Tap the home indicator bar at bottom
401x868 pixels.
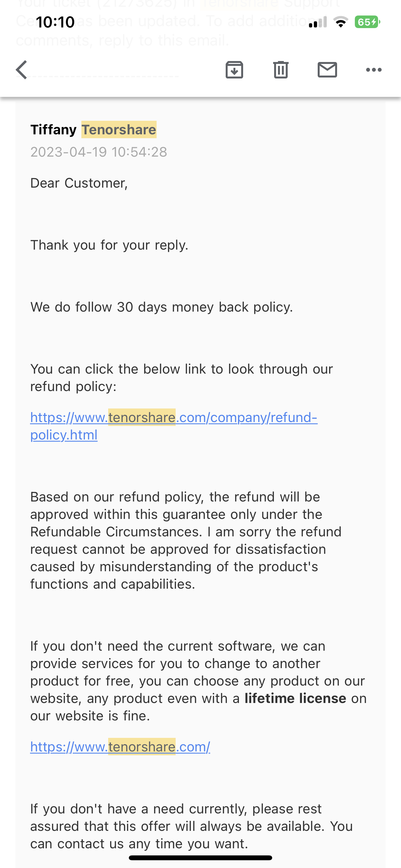pos(200,858)
